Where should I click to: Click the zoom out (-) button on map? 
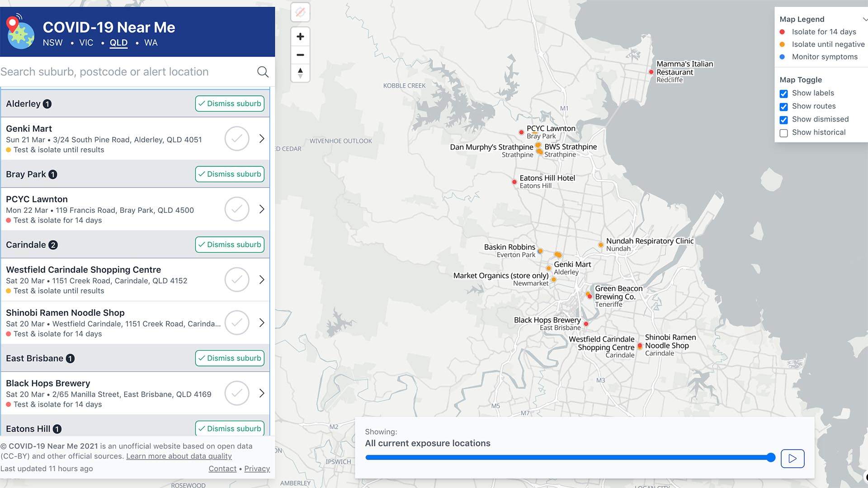point(300,55)
